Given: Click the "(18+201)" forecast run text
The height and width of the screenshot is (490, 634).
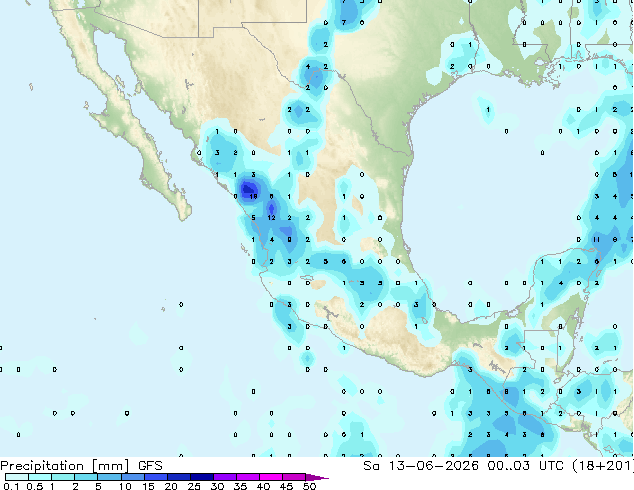Looking at the screenshot, I should 602,466.
